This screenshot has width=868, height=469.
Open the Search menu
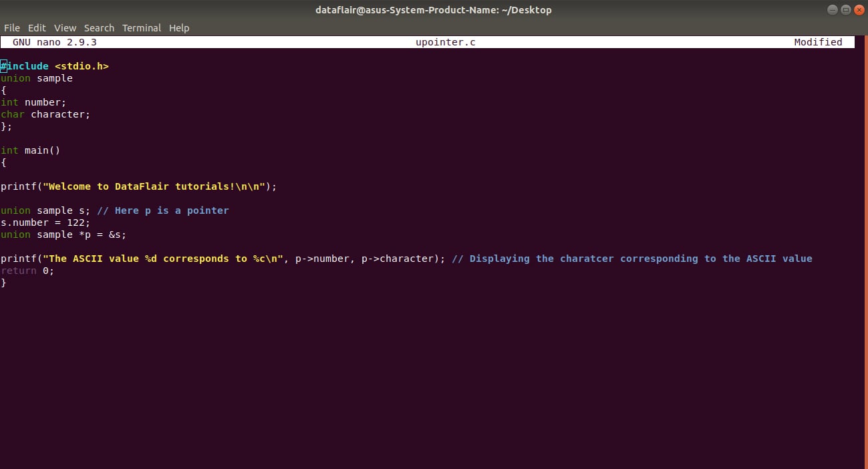99,28
